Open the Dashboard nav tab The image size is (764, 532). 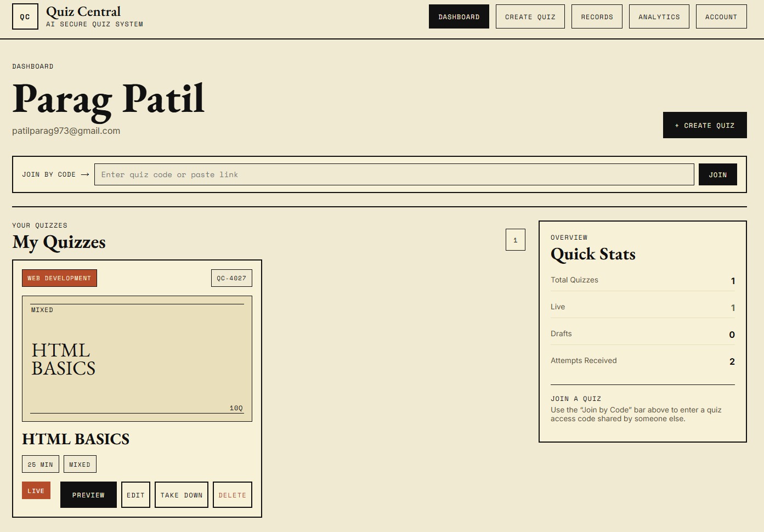click(459, 16)
